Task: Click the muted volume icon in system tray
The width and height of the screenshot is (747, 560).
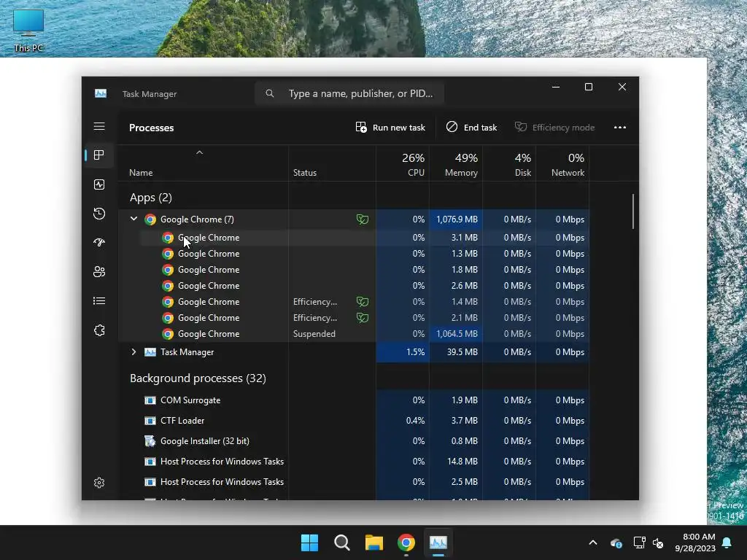Action: tap(658, 542)
